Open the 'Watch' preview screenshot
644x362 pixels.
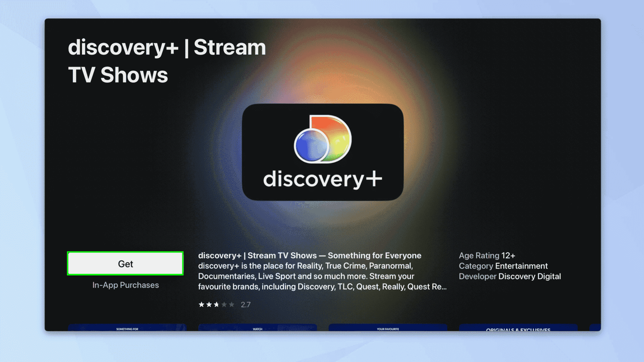click(x=257, y=328)
